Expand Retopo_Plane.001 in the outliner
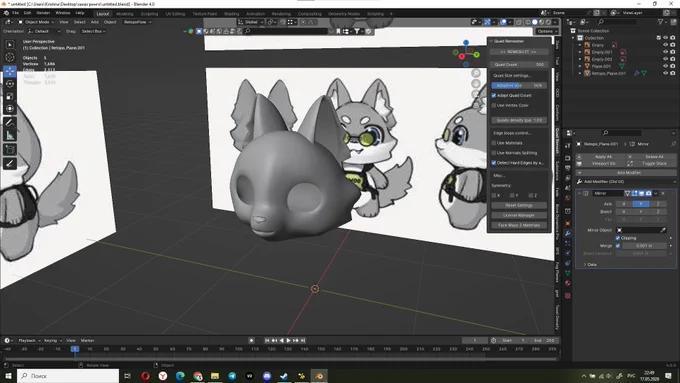 pyautogui.click(x=580, y=73)
